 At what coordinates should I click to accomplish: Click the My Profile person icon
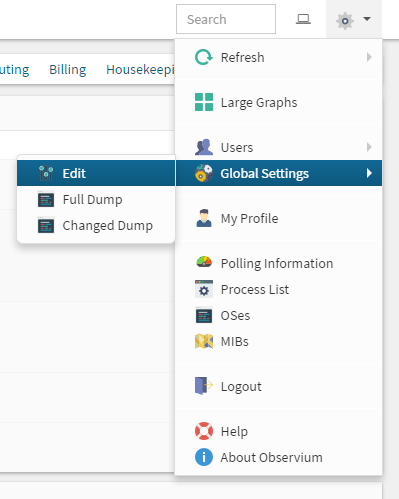pyautogui.click(x=204, y=218)
